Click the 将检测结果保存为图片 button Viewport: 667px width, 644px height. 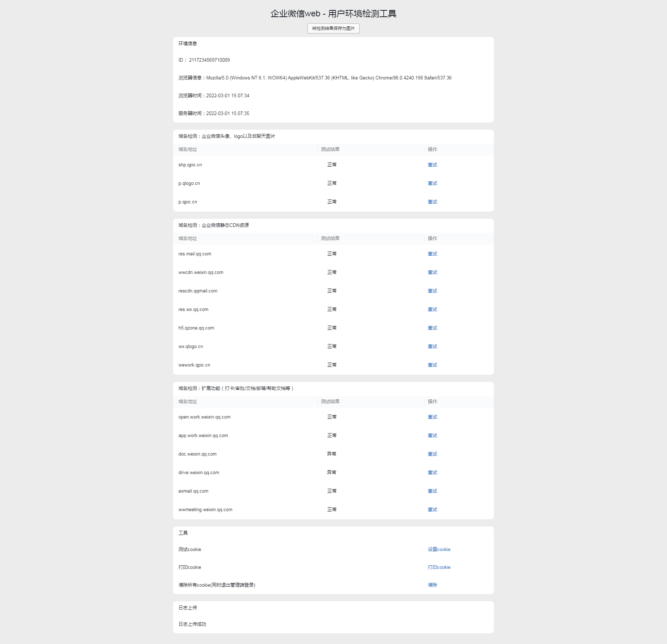tap(333, 28)
